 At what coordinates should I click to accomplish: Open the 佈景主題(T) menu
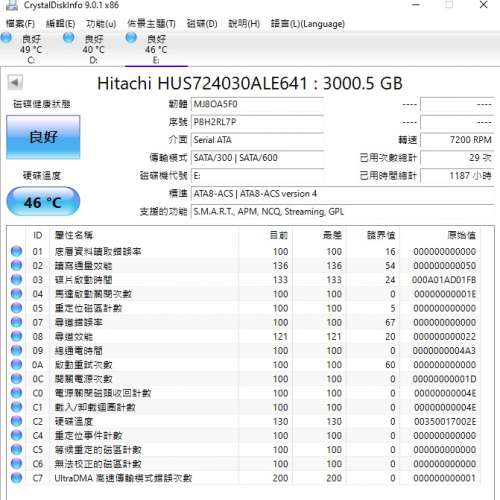point(151,24)
